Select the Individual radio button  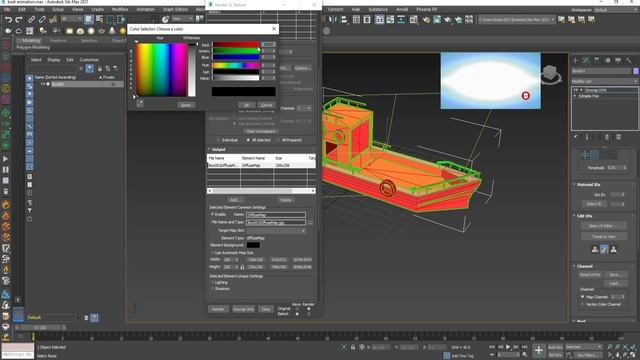point(218,140)
